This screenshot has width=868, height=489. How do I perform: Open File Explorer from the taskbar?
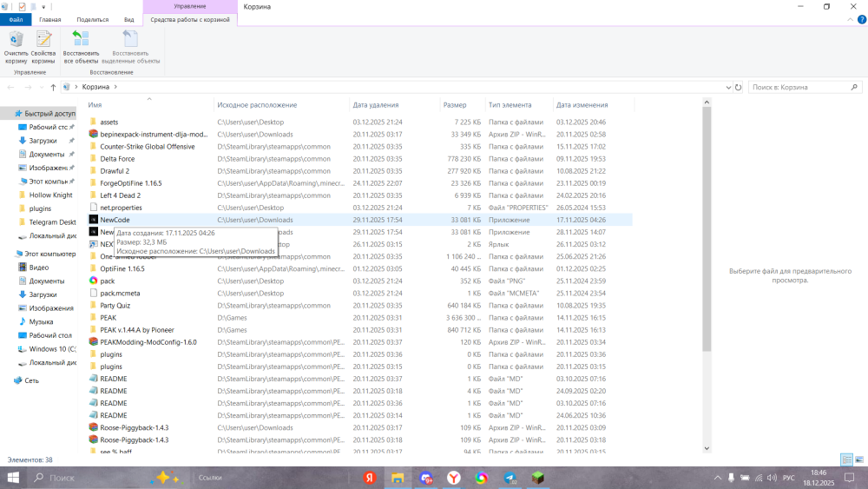(398, 478)
